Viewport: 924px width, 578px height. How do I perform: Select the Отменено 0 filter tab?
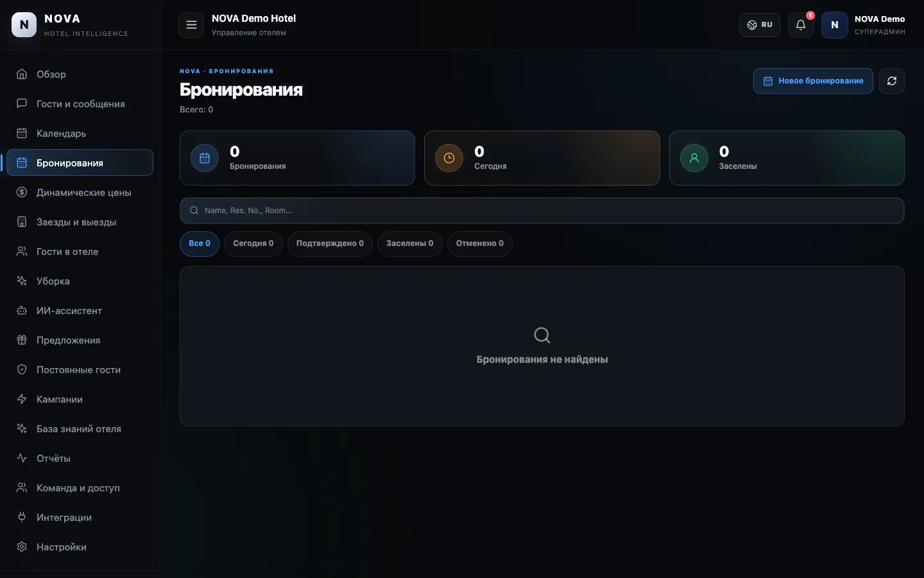[x=480, y=244]
